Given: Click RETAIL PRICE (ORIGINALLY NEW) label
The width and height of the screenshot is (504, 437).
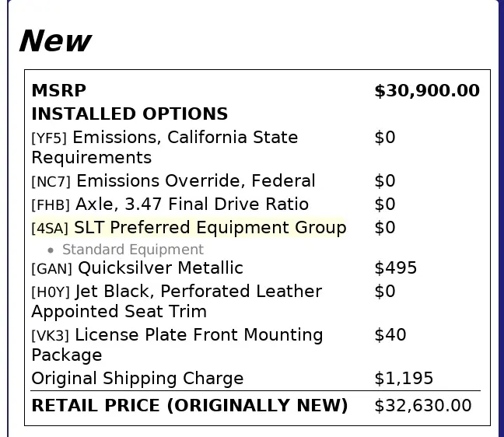Looking at the screenshot, I should pyautogui.click(x=190, y=406).
